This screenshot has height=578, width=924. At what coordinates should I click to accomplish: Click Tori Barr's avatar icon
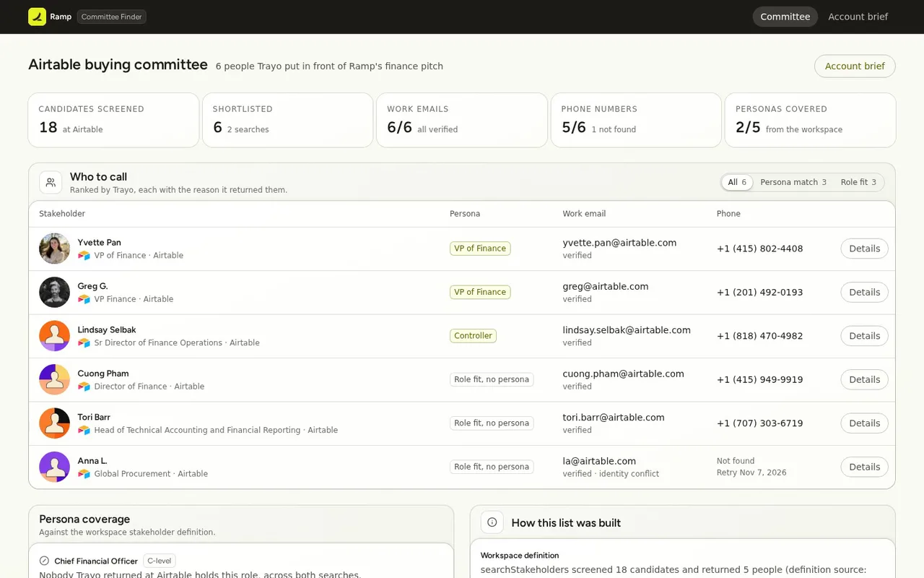[x=54, y=423]
